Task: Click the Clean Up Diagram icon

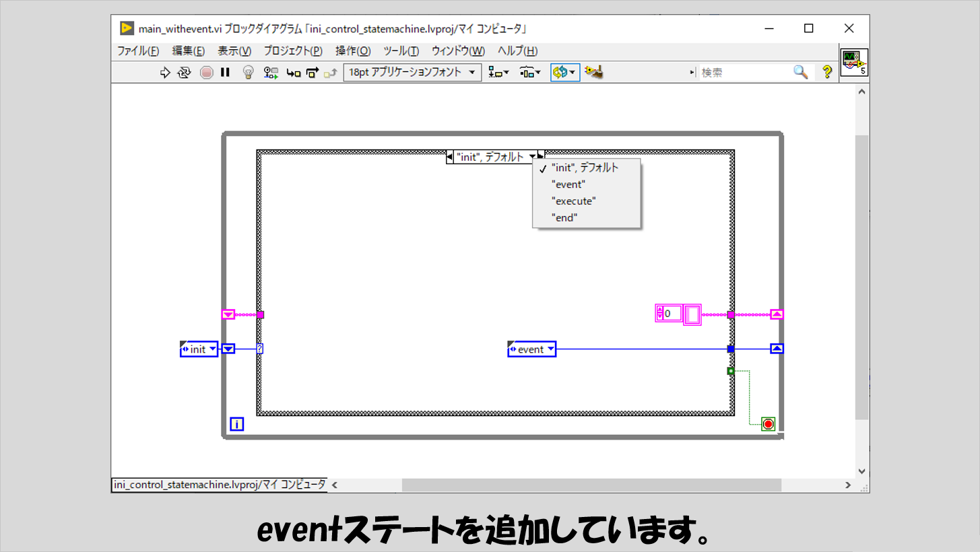Action: (x=593, y=73)
